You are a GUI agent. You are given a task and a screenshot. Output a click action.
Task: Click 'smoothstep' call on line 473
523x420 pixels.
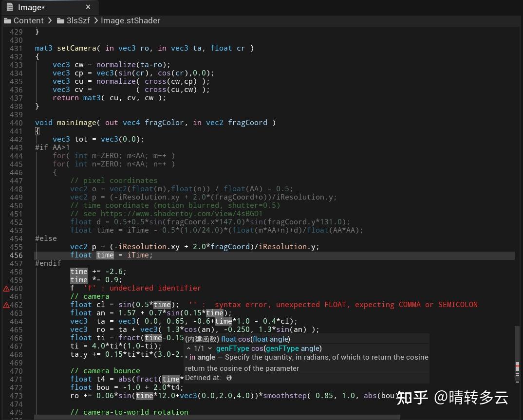284,396
